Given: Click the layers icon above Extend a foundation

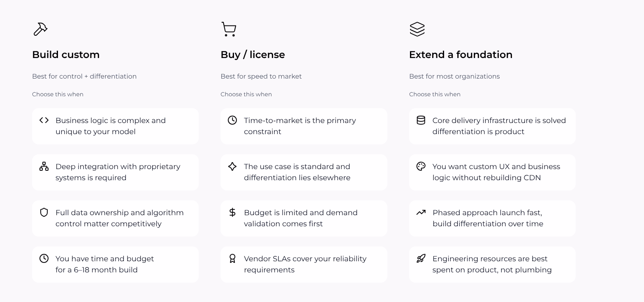Looking at the screenshot, I should pyautogui.click(x=417, y=29).
